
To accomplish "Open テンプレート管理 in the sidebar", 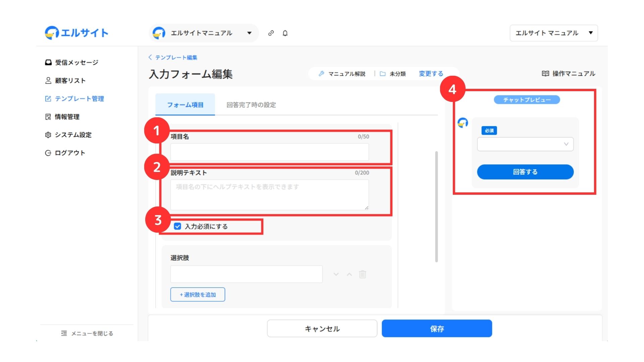I will pos(79,99).
